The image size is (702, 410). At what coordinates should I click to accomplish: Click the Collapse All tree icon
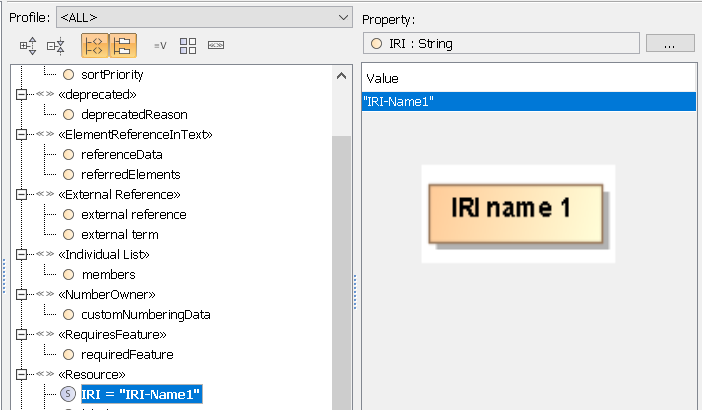[x=57, y=45]
